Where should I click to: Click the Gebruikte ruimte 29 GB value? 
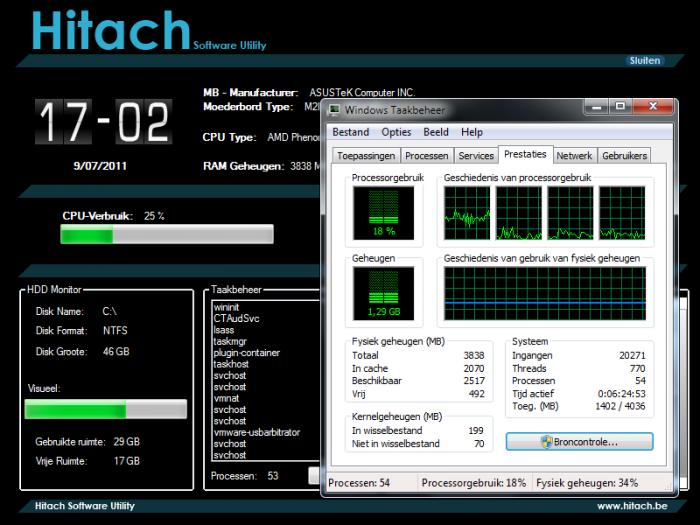pyautogui.click(x=126, y=442)
